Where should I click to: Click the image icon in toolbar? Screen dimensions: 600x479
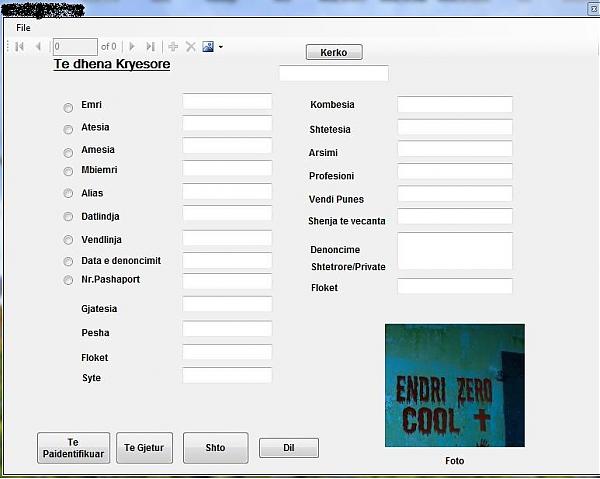click(x=208, y=47)
